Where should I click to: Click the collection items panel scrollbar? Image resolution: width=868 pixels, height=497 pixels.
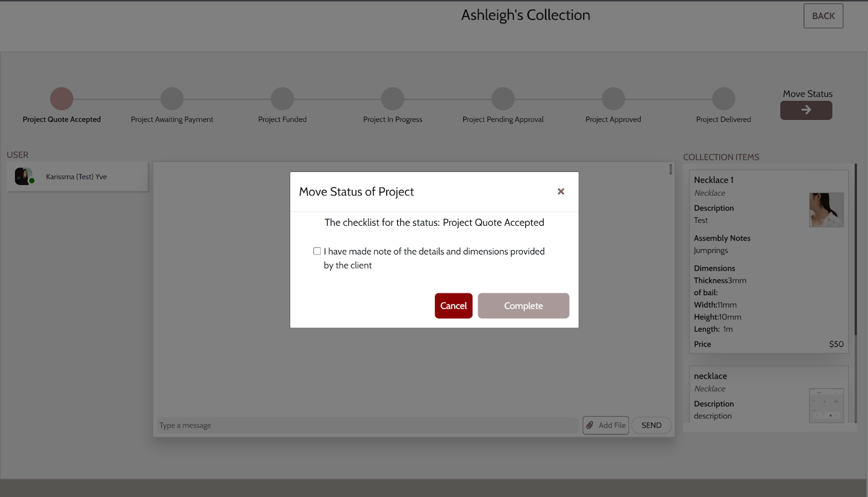[x=856, y=250]
